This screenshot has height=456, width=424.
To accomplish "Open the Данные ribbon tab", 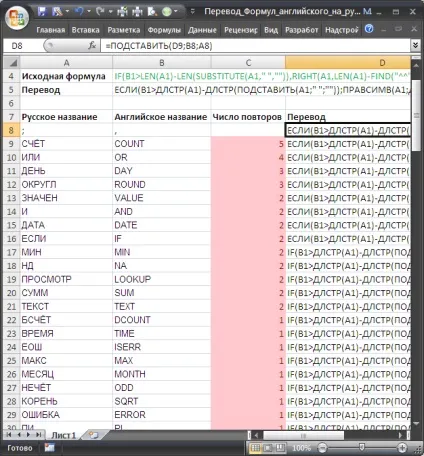I will click(202, 30).
